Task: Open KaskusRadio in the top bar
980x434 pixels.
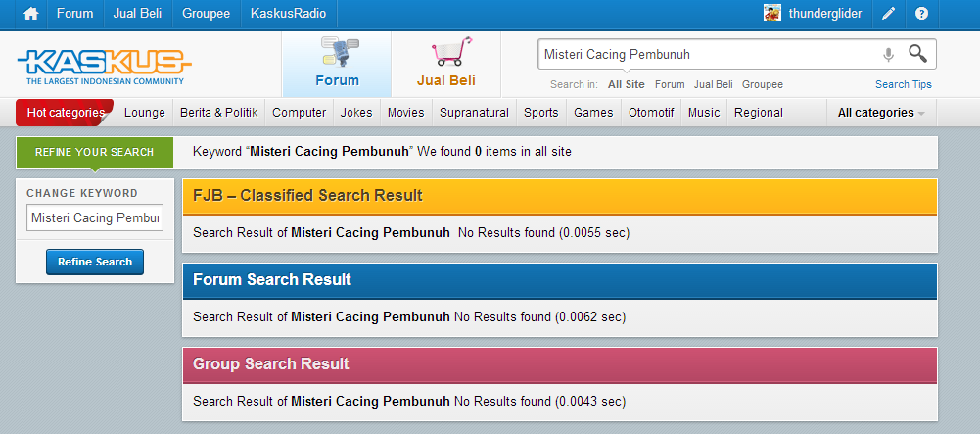Action: click(x=288, y=14)
